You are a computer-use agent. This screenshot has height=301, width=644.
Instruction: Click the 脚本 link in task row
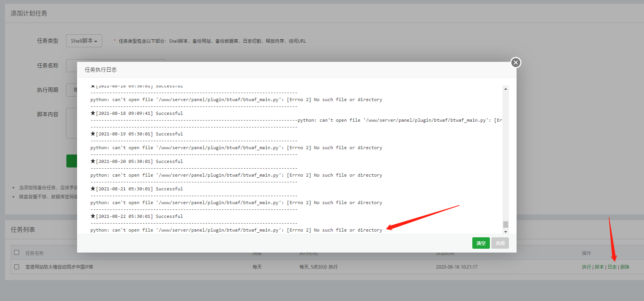click(x=599, y=267)
